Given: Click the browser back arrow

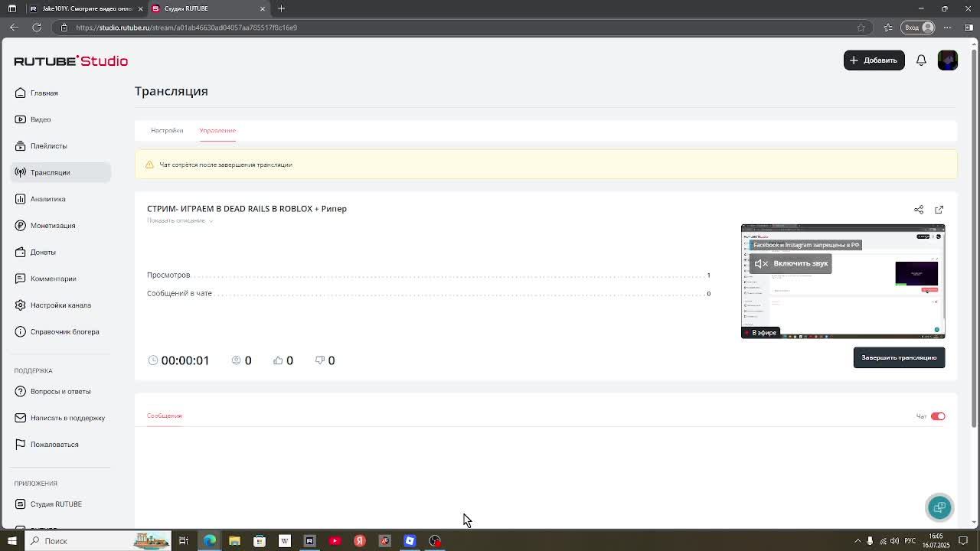Looking at the screenshot, I should pos(14,28).
